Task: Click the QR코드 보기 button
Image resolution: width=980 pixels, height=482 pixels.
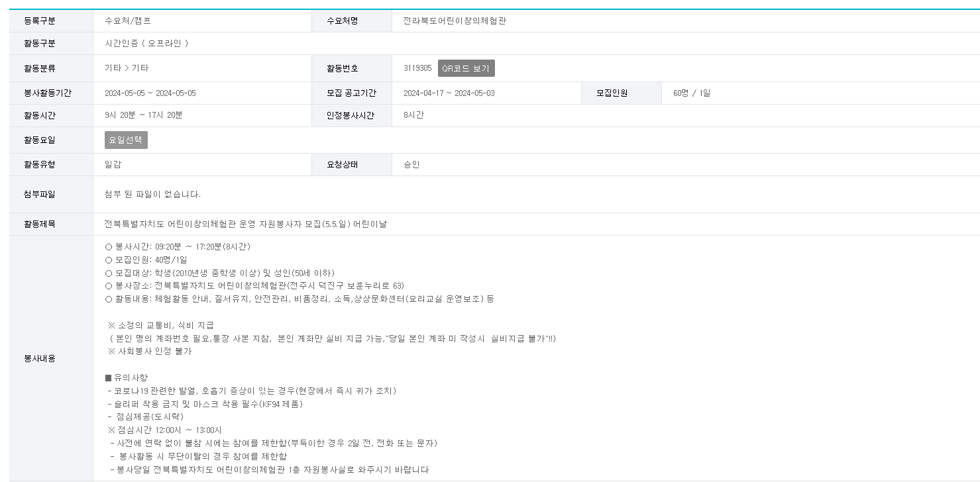Action: [x=465, y=68]
